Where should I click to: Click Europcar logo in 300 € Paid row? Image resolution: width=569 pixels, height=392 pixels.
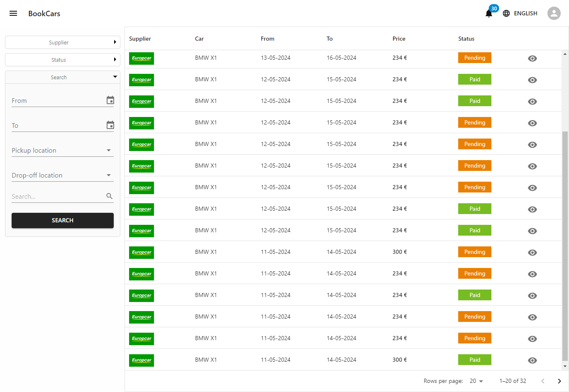click(x=142, y=360)
